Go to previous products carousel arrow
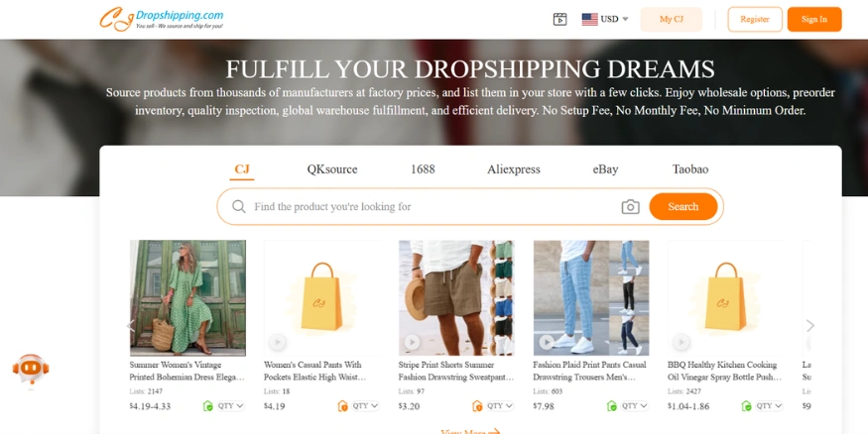Screen dimensions: 868x434 click(131, 326)
